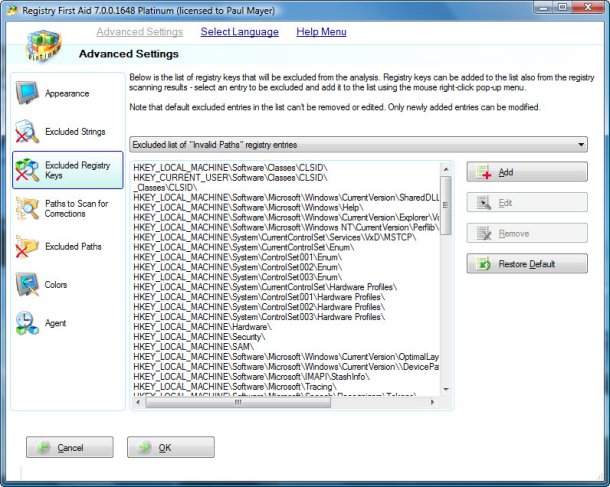
Task: Select HKEY_CURRENT_USER\Software\Classes\CLSID\ entry
Action: click(230, 176)
